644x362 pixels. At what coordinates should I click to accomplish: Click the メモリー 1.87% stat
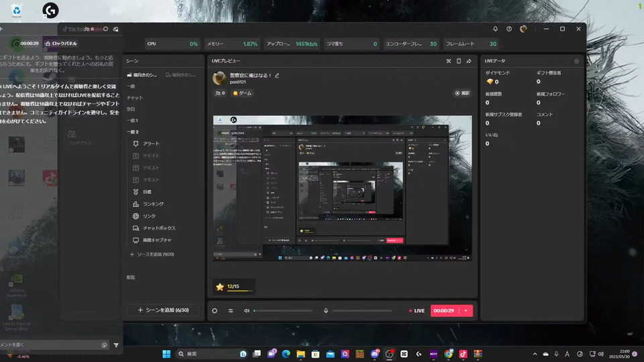tap(232, 44)
